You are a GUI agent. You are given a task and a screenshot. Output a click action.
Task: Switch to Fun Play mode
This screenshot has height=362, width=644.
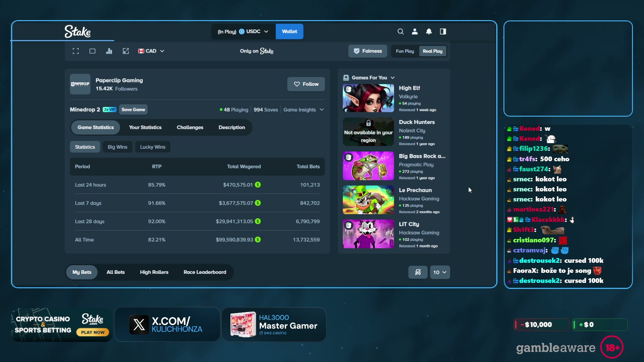click(405, 51)
